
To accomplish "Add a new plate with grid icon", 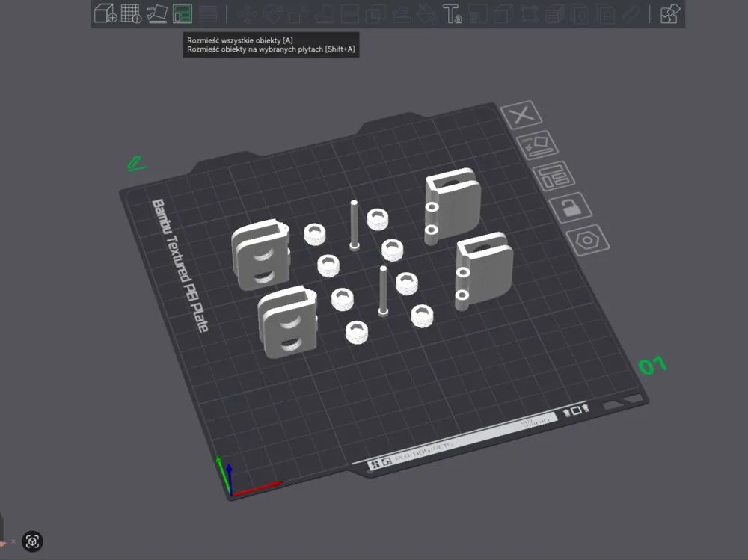I will tap(131, 14).
